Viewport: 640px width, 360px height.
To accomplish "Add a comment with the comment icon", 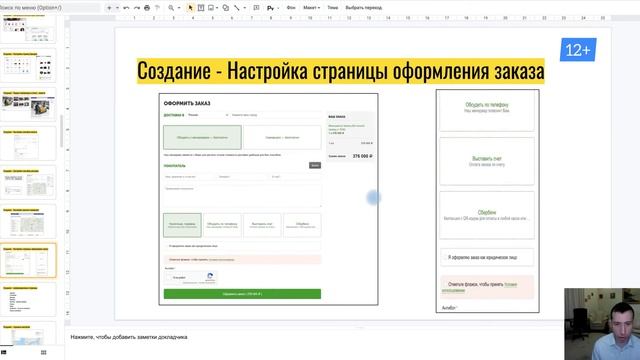I will [x=256, y=8].
